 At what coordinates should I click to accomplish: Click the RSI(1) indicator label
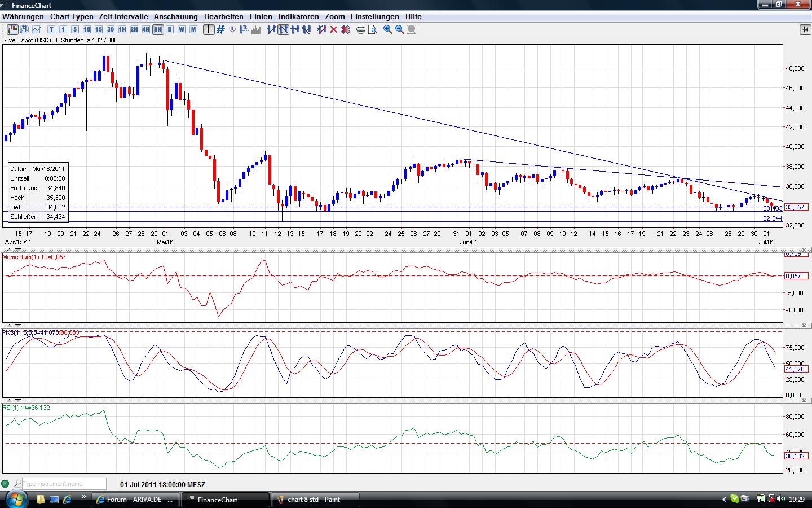point(26,408)
